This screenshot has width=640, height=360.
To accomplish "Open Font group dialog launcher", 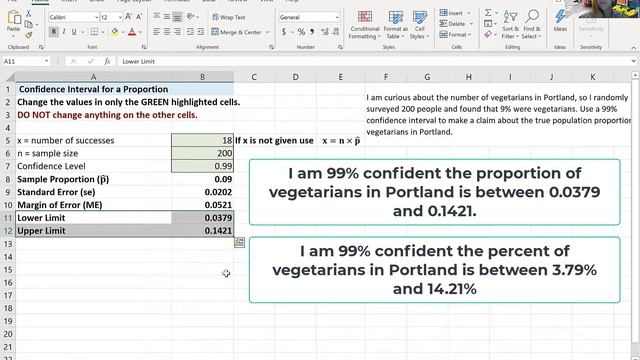I will [144, 47].
